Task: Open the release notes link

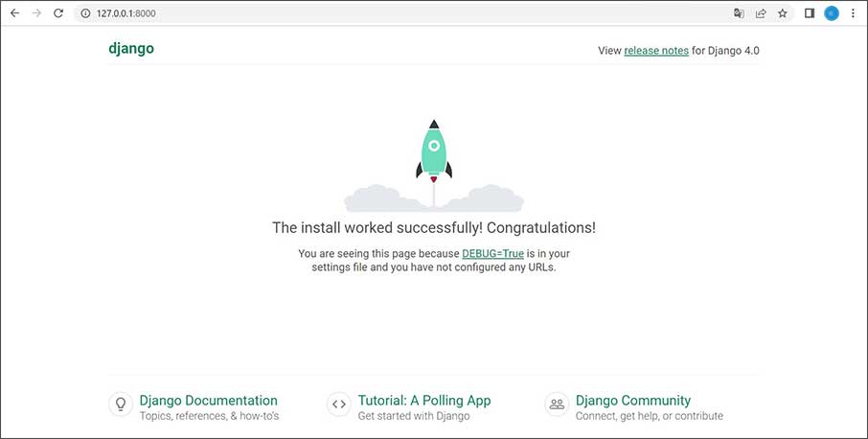Action: pos(656,51)
